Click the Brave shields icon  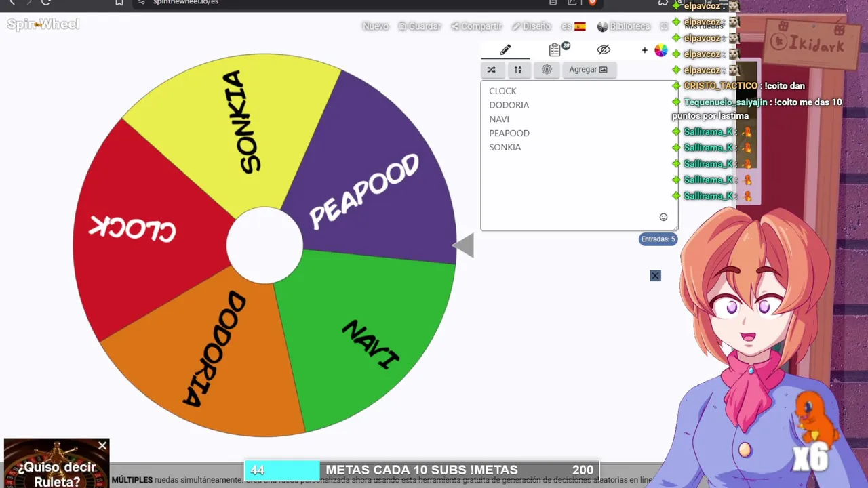click(593, 2)
